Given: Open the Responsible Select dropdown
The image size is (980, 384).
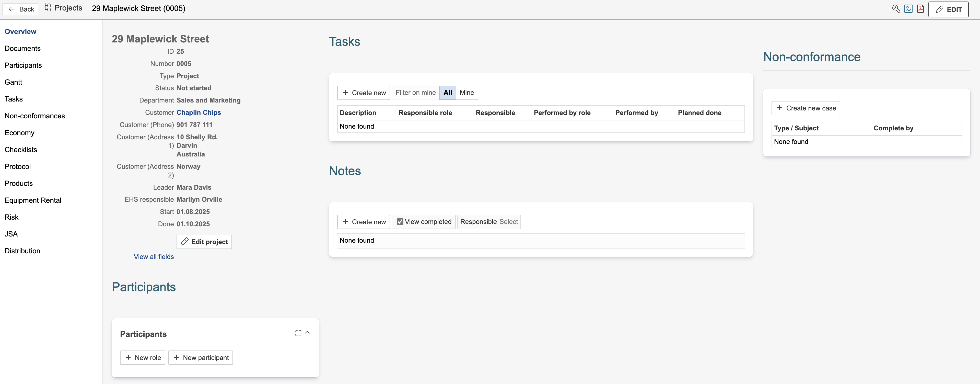Looking at the screenshot, I should tap(508, 221).
